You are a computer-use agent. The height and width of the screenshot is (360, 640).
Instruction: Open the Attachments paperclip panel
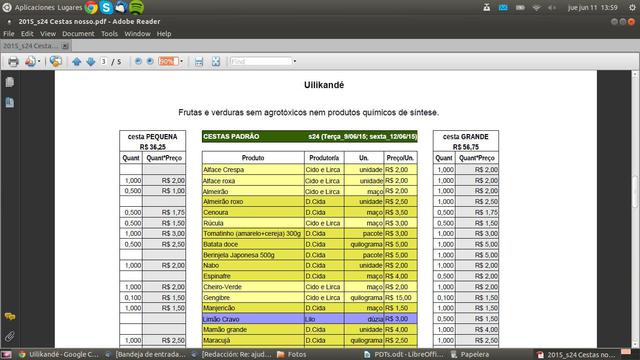[10, 336]
